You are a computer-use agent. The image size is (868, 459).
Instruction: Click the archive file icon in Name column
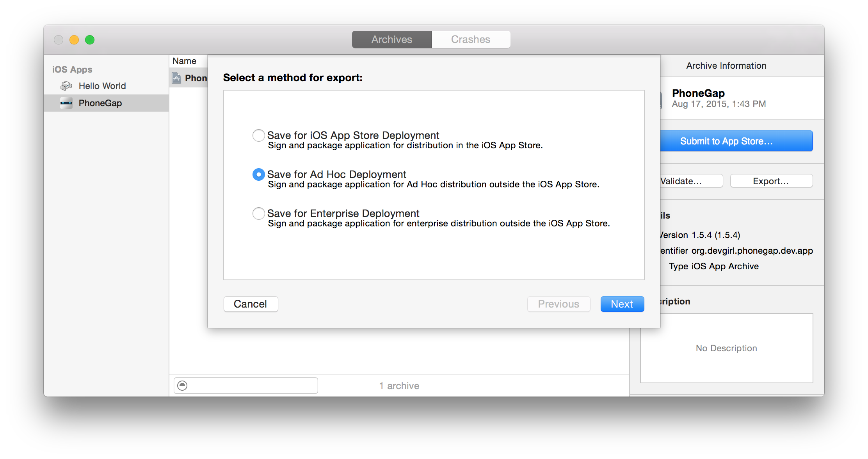coord(177,78)
